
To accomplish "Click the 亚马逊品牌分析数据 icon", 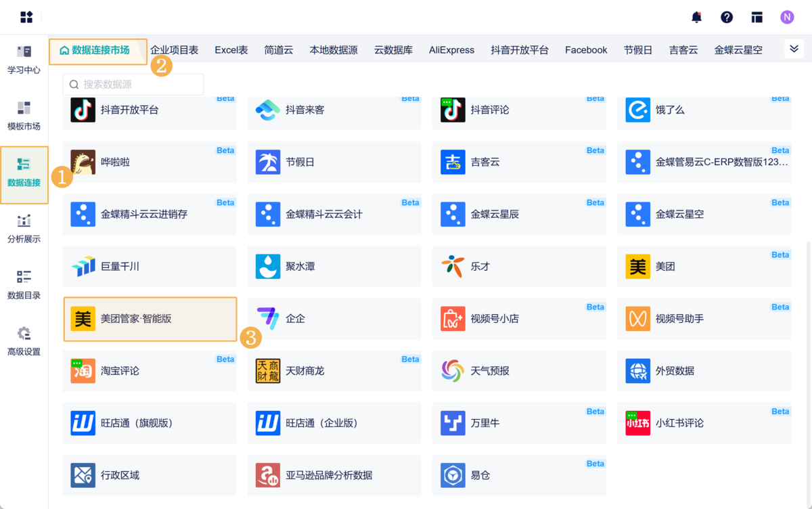I will 268,475.
